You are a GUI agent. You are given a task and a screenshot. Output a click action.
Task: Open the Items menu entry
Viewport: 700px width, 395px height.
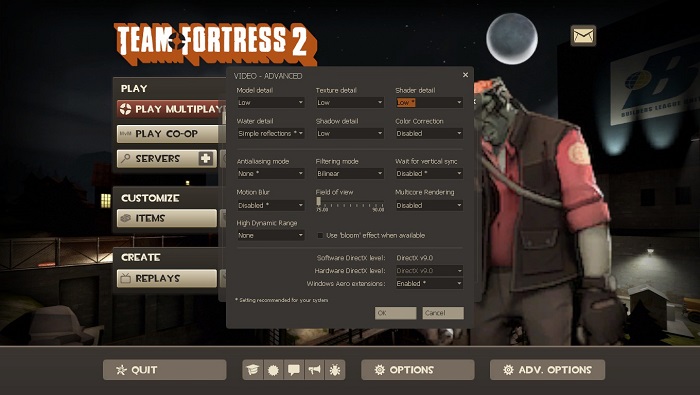click(167, 218)
